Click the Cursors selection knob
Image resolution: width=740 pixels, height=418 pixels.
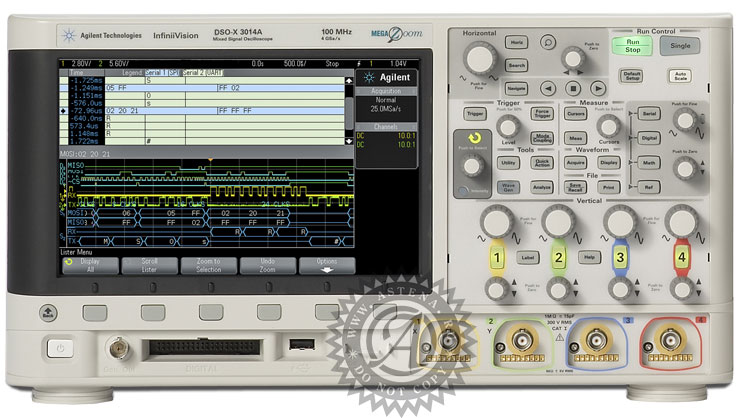coord(609,126)
